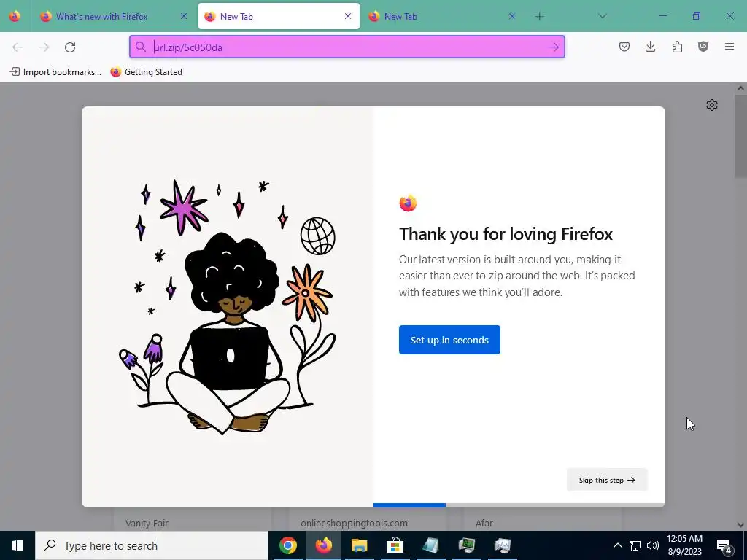Image resolution: width=747 pixels, height=560 pixels.
Task: Open the Getting Started bookmark
Action: [146, 72]
